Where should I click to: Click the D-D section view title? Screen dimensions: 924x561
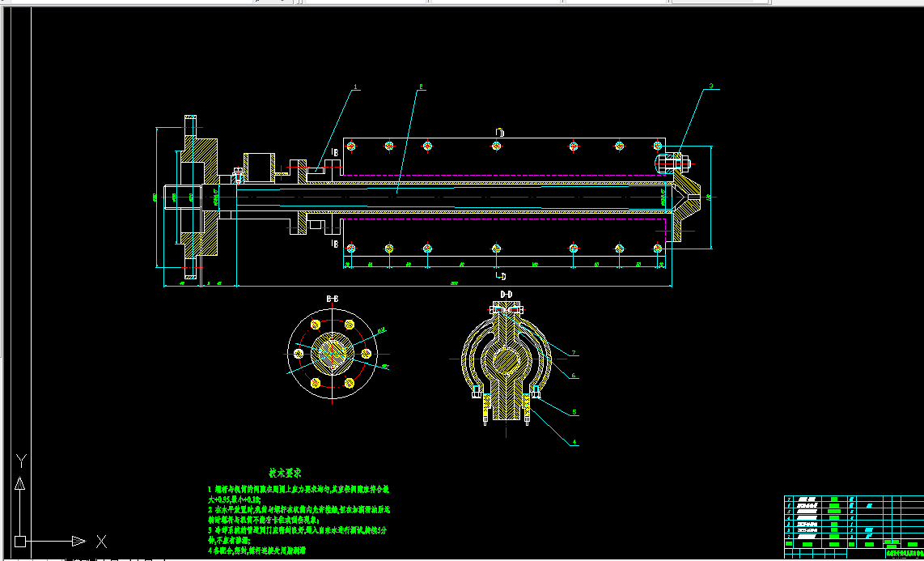click(507, 294)
